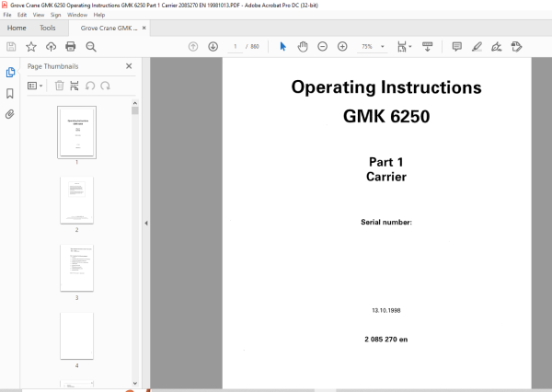Click the 'Page Thumbnails' panel title
The image size is (552, 392).
(x=52, y=66)
